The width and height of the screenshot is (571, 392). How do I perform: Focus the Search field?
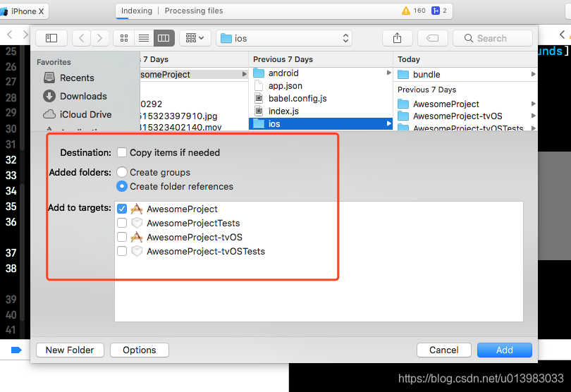click(492, 38)
